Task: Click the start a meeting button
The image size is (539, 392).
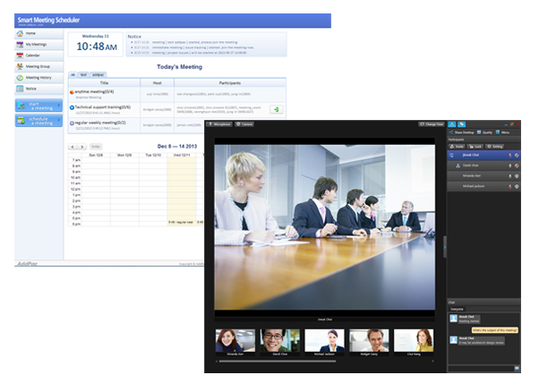Action: (38, 106)
